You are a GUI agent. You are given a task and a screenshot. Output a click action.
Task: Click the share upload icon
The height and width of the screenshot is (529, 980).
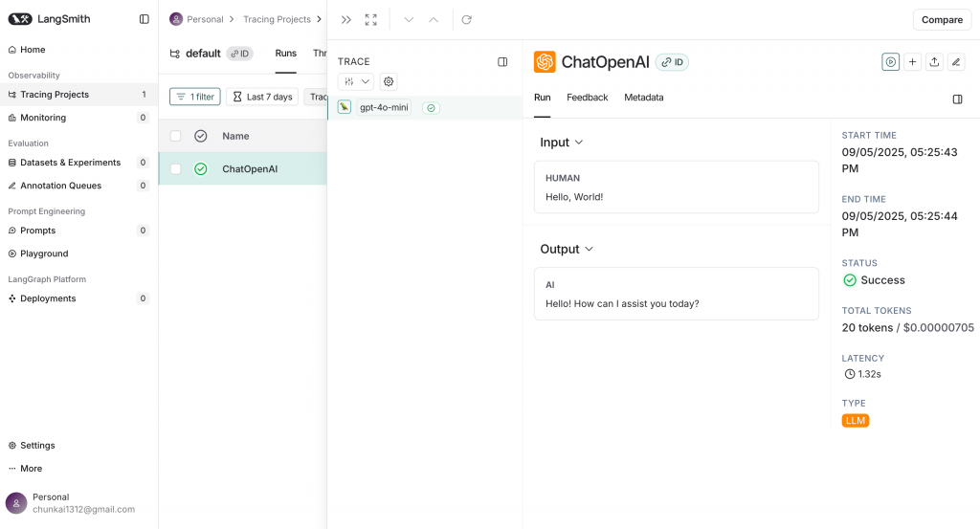(934, 62)
